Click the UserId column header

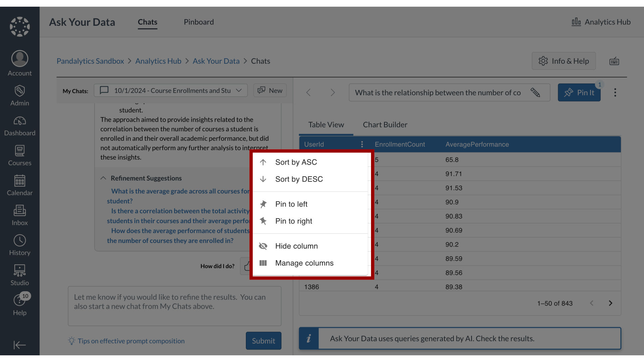(314, 144)
